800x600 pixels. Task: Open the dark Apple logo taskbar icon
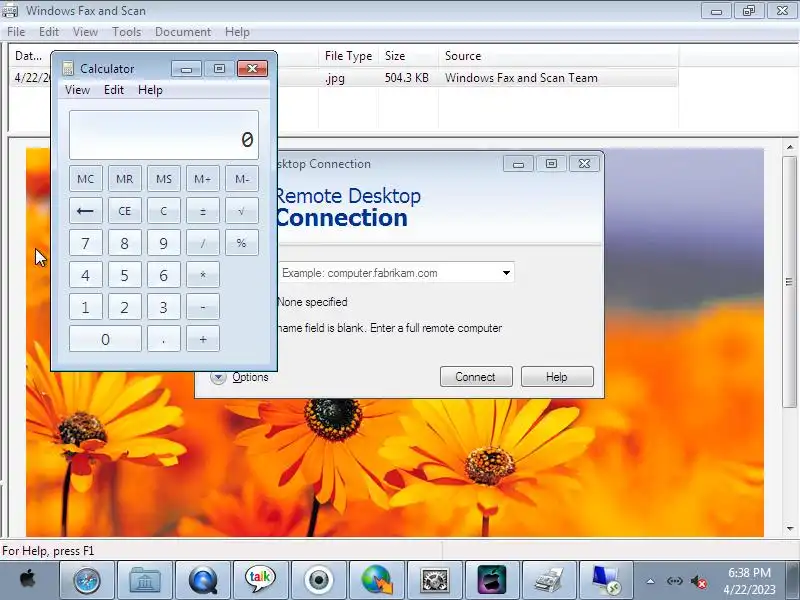(492, 581)
